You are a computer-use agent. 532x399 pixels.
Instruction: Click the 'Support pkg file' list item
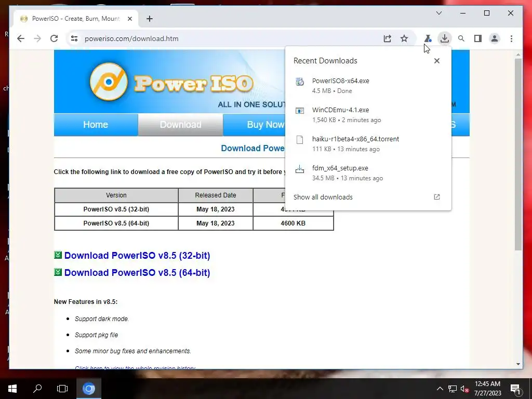coord(96,335)
